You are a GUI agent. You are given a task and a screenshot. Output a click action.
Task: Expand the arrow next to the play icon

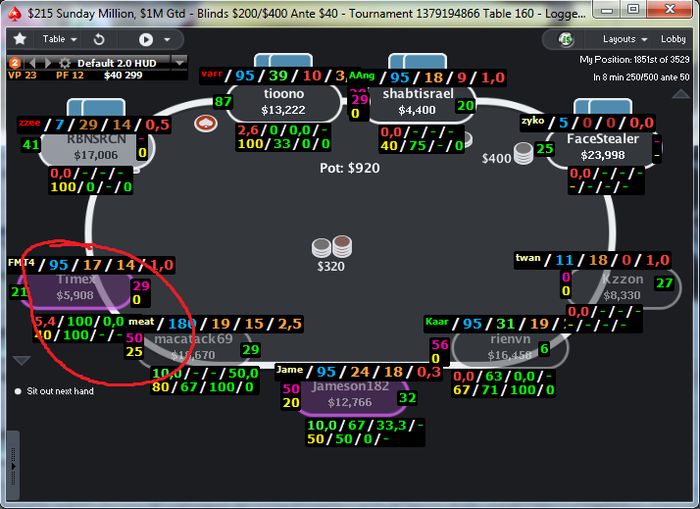[x=167, y=40]
